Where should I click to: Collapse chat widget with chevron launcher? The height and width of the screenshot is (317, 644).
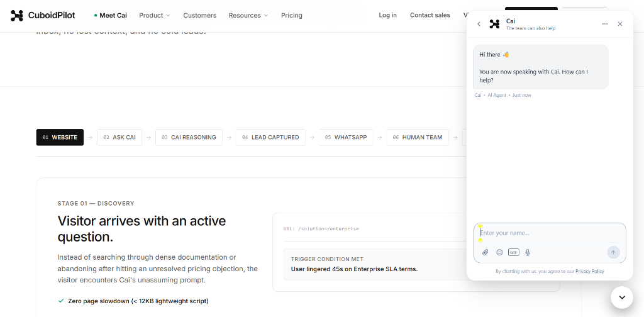pyautogui.click(x=622, y=298)
